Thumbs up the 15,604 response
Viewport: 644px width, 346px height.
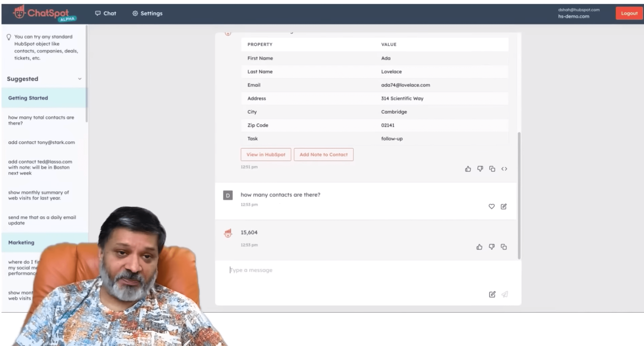click(479, 247)
